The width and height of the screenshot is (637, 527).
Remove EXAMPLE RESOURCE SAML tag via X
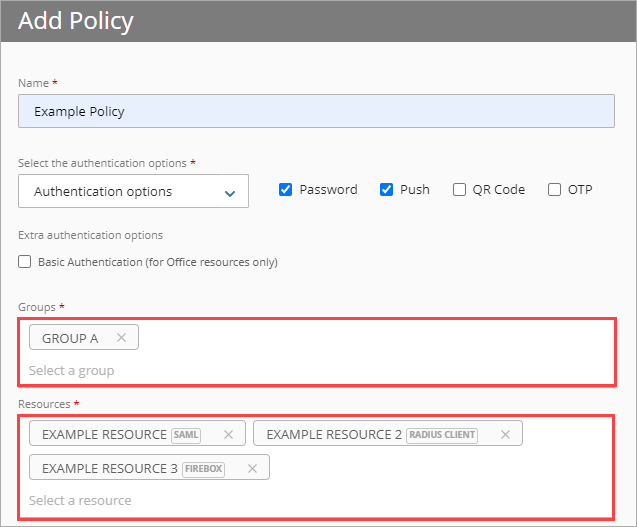tap(228, 434)
